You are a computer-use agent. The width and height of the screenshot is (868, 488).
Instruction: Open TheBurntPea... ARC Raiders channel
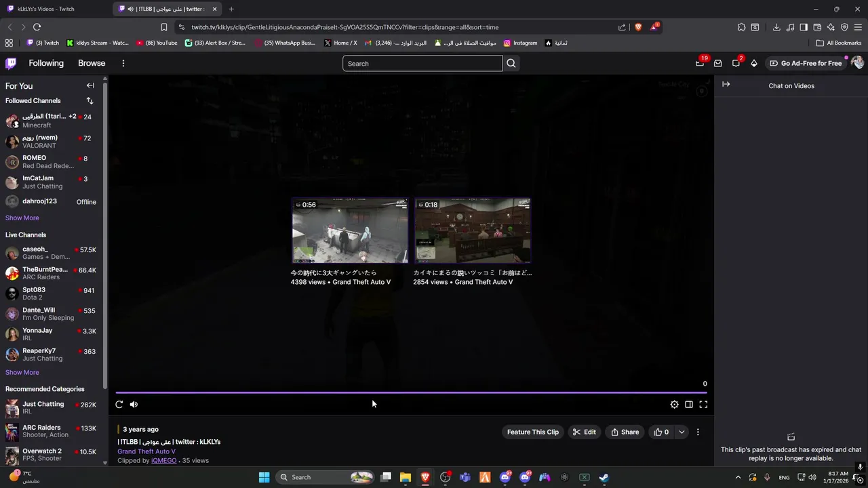click(x=51, y=273)
